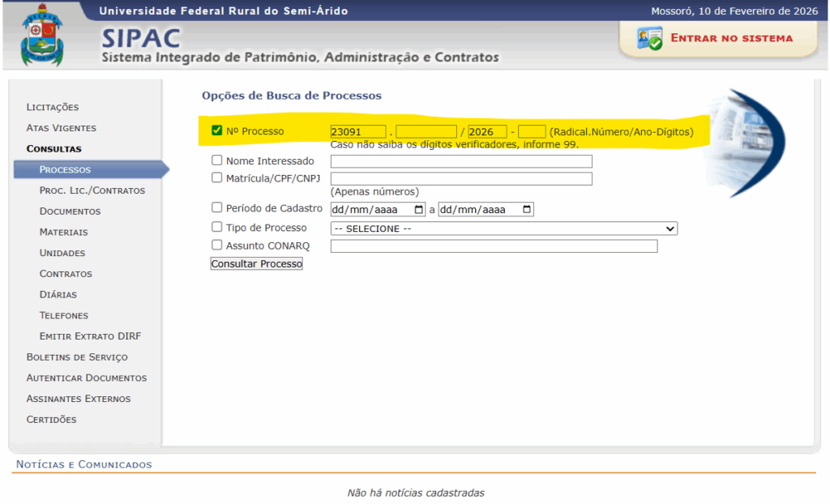The height and width of the screenshot is (504, 830).
Task: Open Licitações in the sidebar menu
Action: pyautogui.click(x=53, y=107)
